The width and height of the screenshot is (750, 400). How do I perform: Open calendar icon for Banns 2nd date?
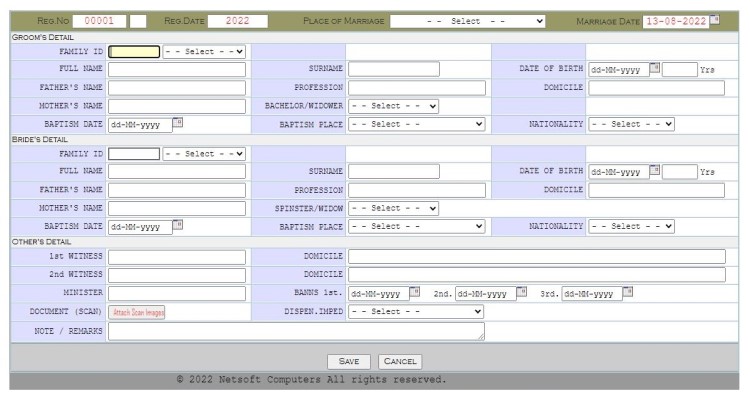(x=521, y=293)
